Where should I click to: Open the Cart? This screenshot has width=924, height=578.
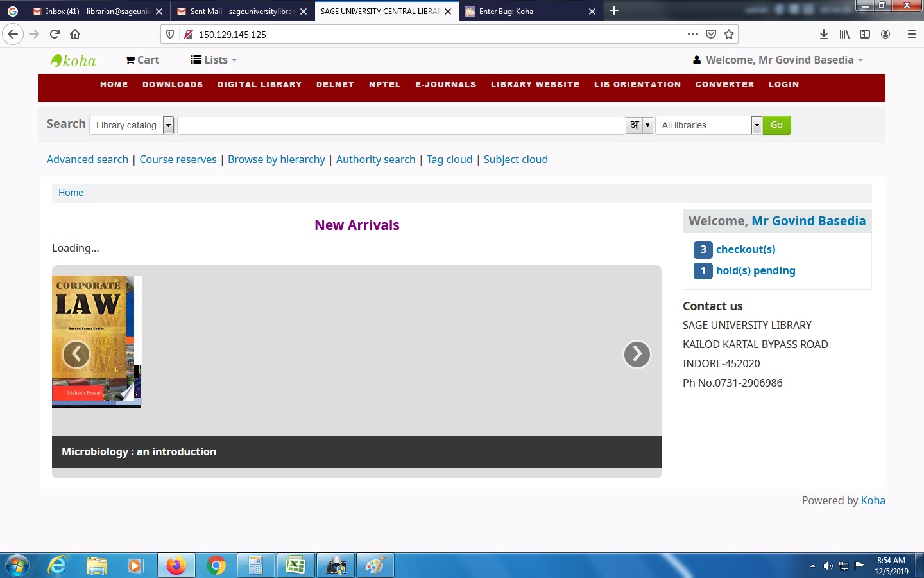pos(142,60)
